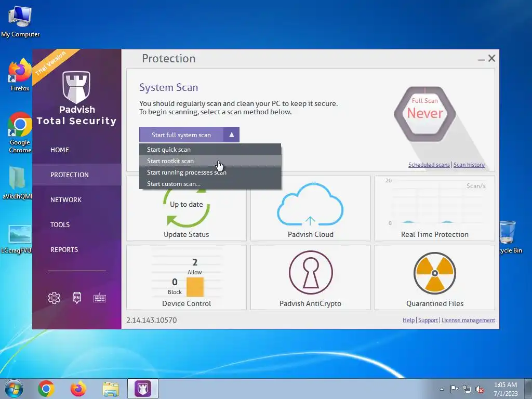Show hidden tray icons arrow
532x399 pixels.
442,389
